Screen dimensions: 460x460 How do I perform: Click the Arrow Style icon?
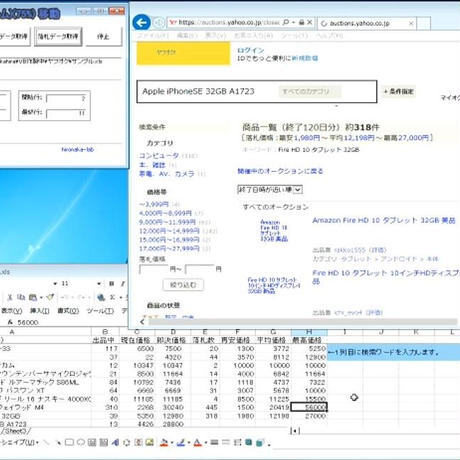click(237, 443)
